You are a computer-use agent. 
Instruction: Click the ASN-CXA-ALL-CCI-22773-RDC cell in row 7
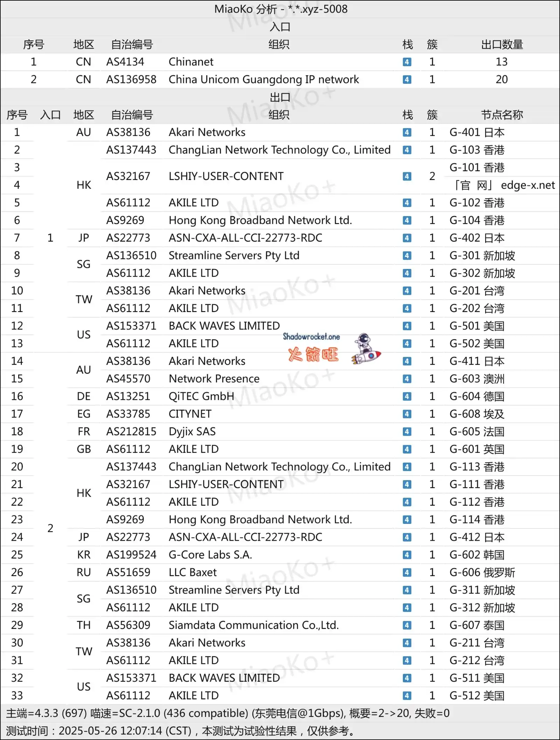pyautogui.click(x=245, y=238)
